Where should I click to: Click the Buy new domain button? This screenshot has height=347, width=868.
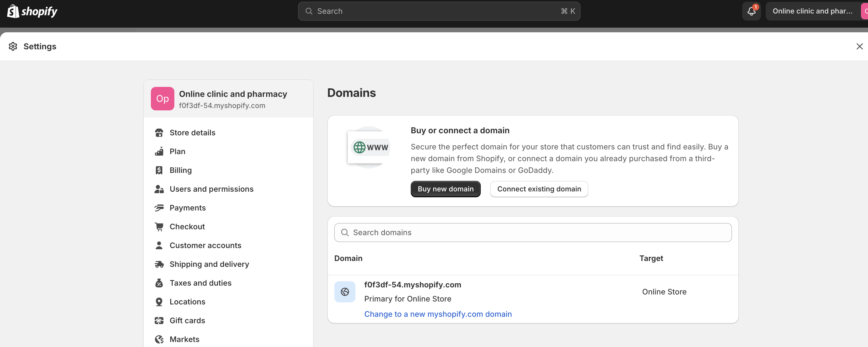(x=445, y=189)
